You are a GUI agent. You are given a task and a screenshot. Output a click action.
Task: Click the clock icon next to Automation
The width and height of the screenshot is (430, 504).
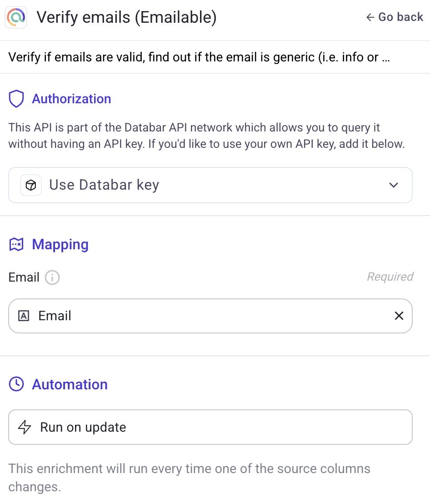(16, 384)
